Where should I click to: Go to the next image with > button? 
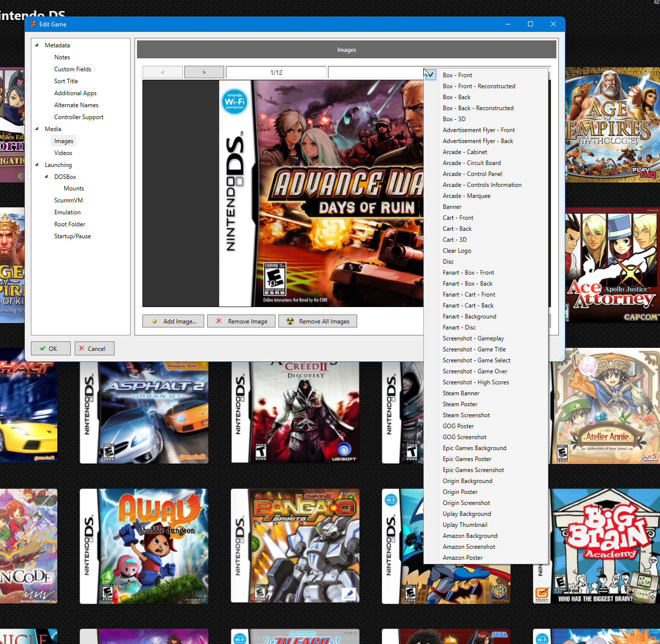click(204, 72)
